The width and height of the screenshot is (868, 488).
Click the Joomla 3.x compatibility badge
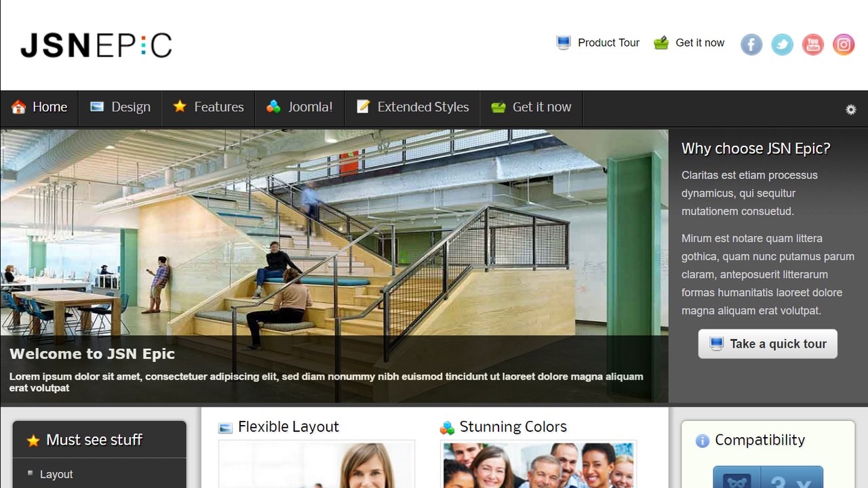[x=768, y=477]
